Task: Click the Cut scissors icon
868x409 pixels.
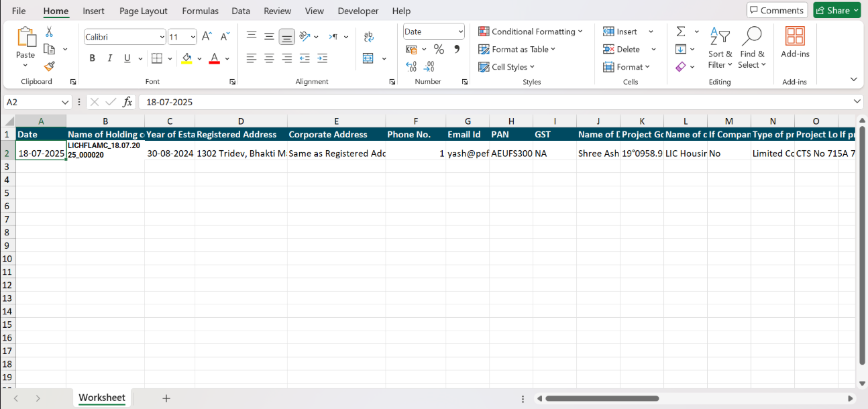Action: pyautogui.click(x=49, y=32)
